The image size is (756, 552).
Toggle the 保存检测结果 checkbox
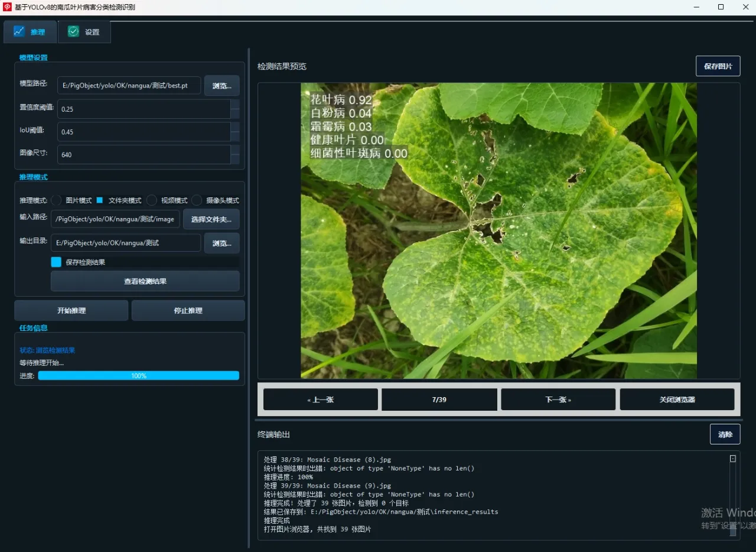coord(56,262)
